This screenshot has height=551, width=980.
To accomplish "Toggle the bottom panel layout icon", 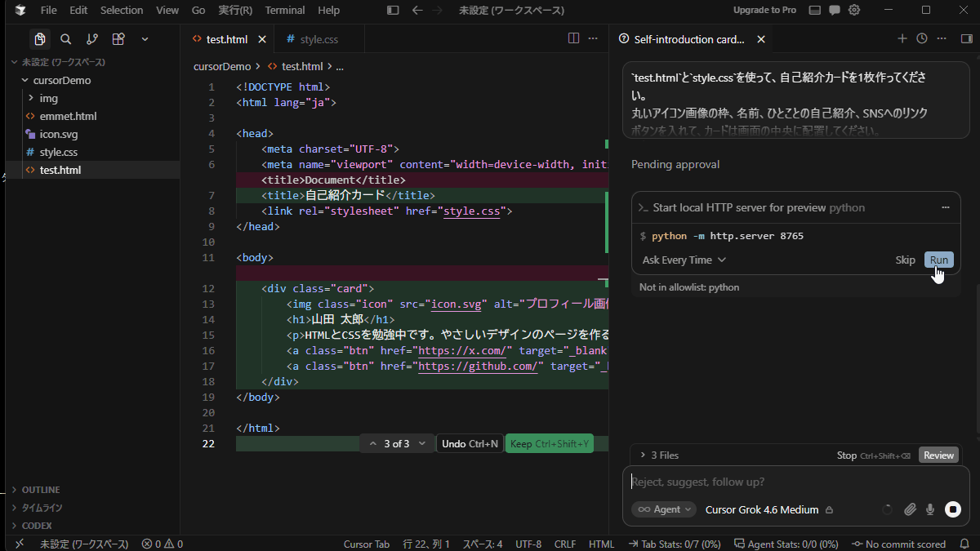I will [x=814, y=11].
